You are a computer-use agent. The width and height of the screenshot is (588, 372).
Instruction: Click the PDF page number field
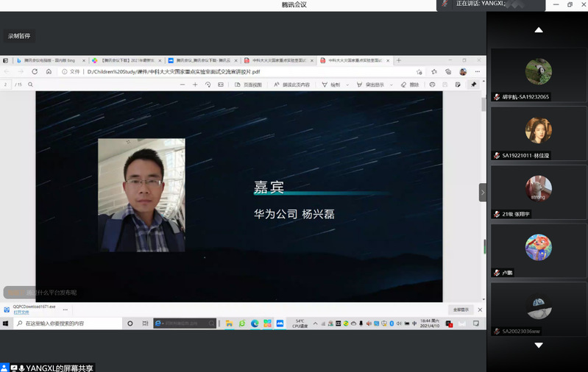pyautogui.click(x=6, y=85)
